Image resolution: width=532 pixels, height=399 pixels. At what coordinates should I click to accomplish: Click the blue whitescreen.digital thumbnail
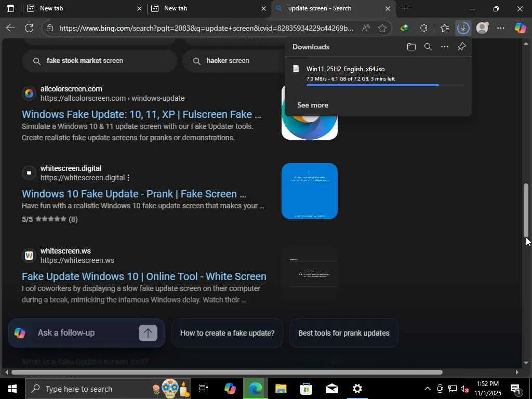click(310, 191)
